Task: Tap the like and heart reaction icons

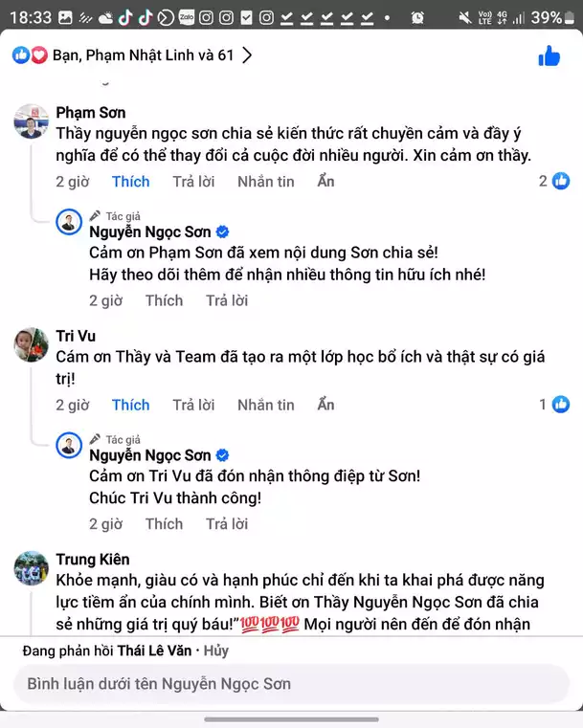Action: [x=30, y=55]
